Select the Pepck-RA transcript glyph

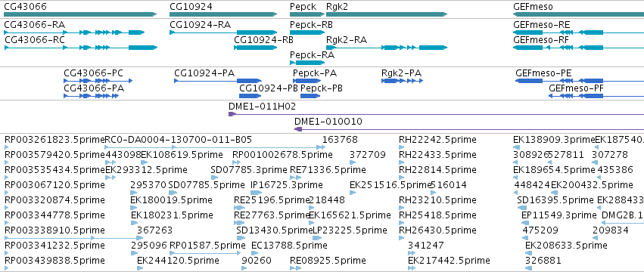click(307, 63)
